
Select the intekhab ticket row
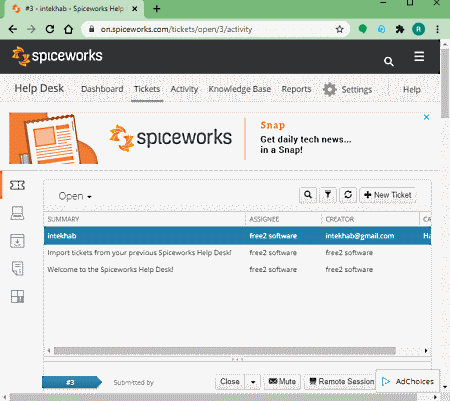237,236
